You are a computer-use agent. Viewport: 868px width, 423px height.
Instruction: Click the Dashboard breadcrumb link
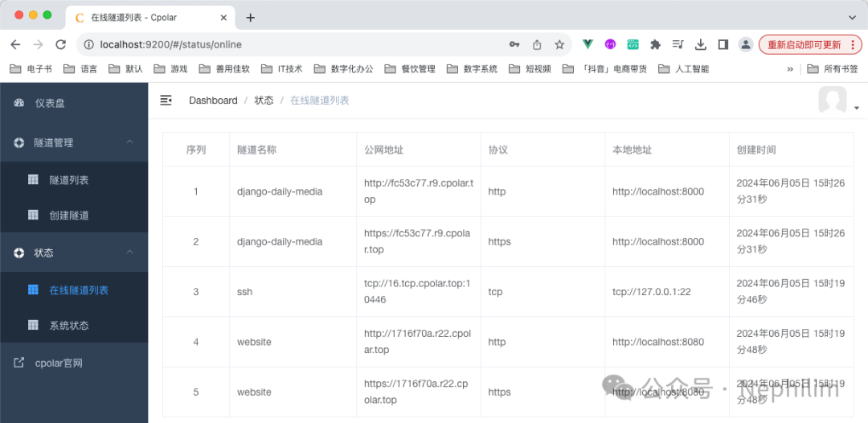[213, 101]
